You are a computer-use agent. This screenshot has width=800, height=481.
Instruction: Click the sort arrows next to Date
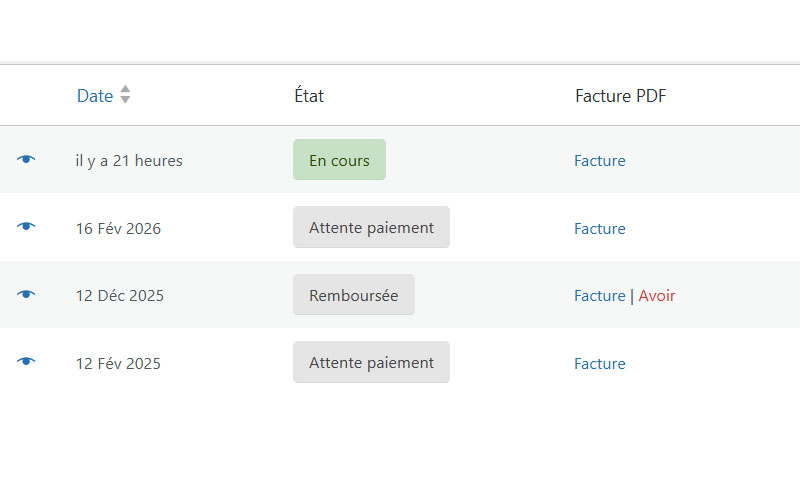(x=125, y=95)
